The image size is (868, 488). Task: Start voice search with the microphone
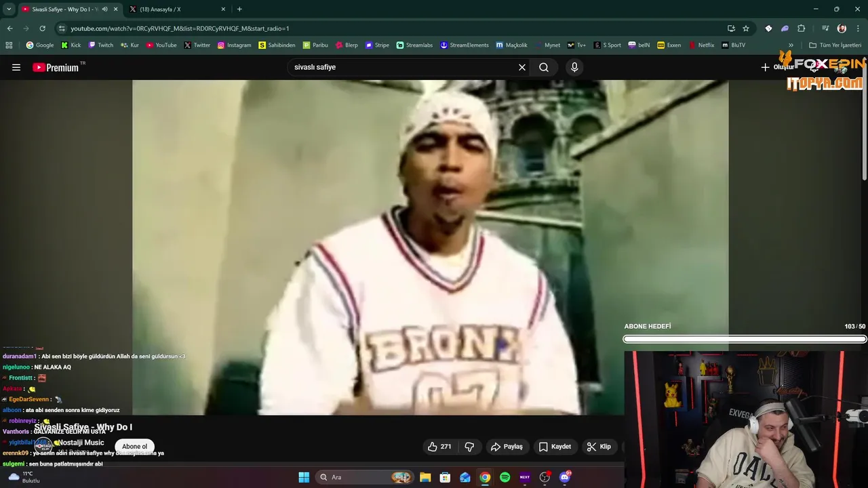(x=574, y=67)
